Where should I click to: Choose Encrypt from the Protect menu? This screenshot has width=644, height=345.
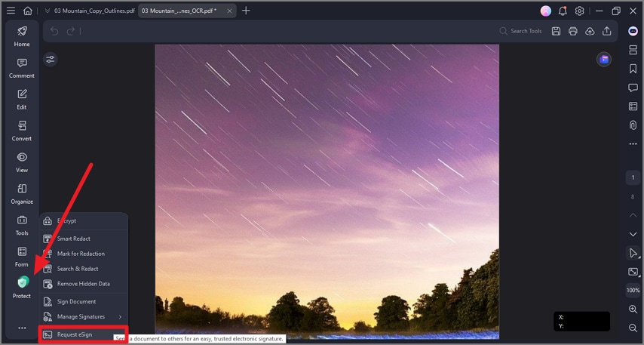(84, 221)
